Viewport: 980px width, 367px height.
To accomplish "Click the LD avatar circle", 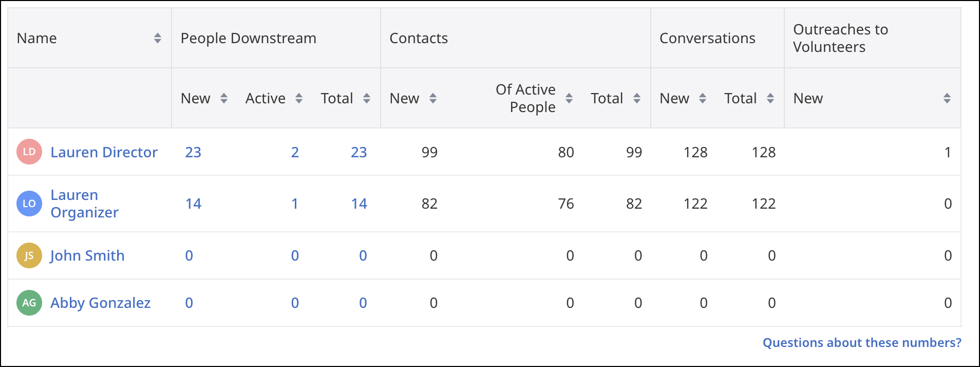I will 29,152.
